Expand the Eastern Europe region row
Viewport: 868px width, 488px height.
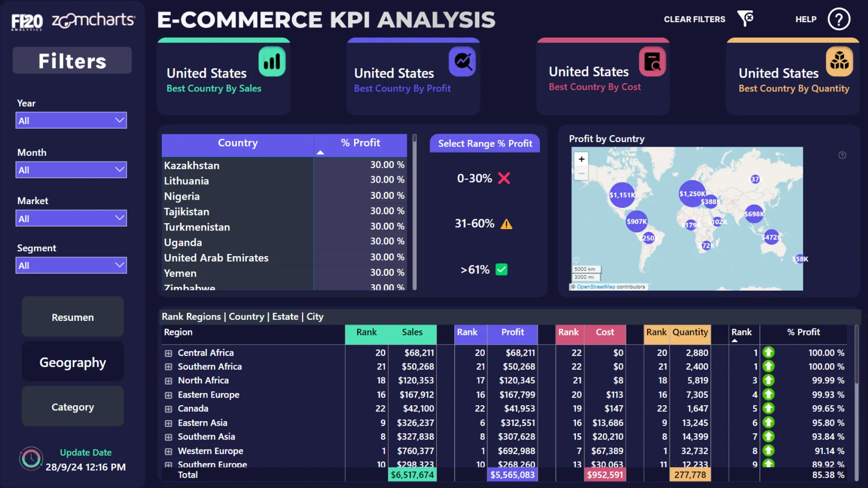pyautogui.click(x=168, y=395)
